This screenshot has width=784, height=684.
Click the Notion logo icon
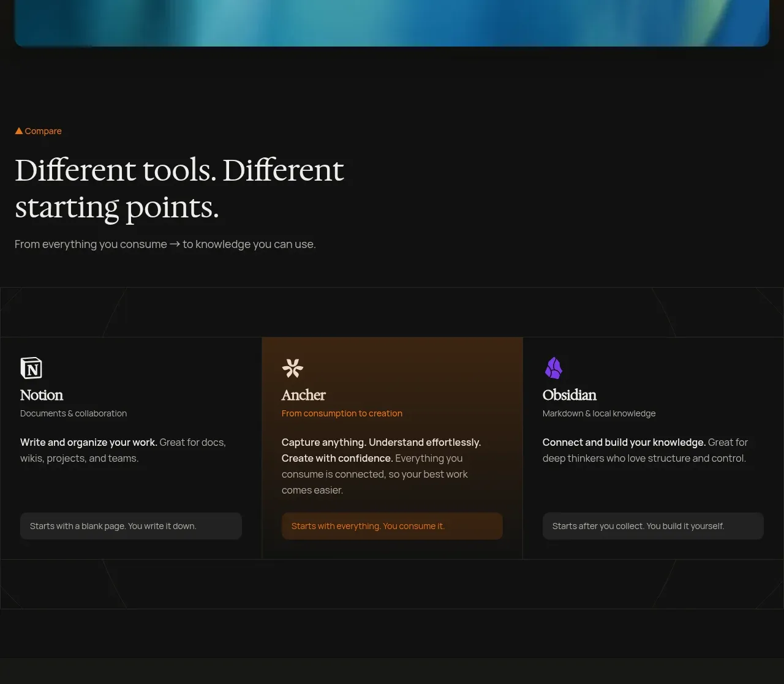click(x=31, y=368)
